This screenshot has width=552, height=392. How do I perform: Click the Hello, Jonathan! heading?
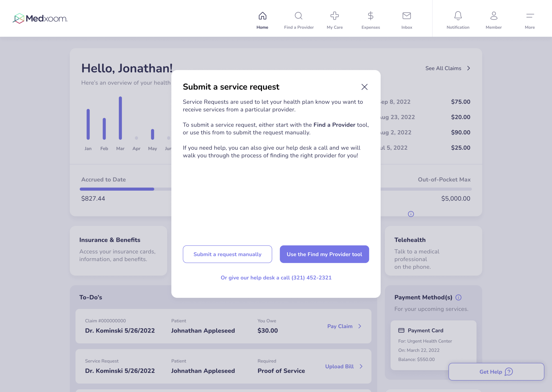(127, 68)
